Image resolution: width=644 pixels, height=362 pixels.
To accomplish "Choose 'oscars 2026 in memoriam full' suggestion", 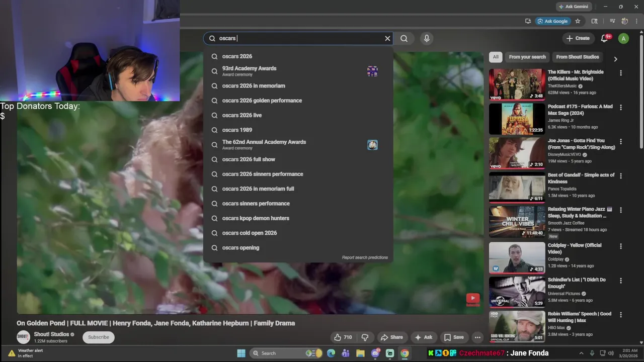I will [x=298, y=189].
